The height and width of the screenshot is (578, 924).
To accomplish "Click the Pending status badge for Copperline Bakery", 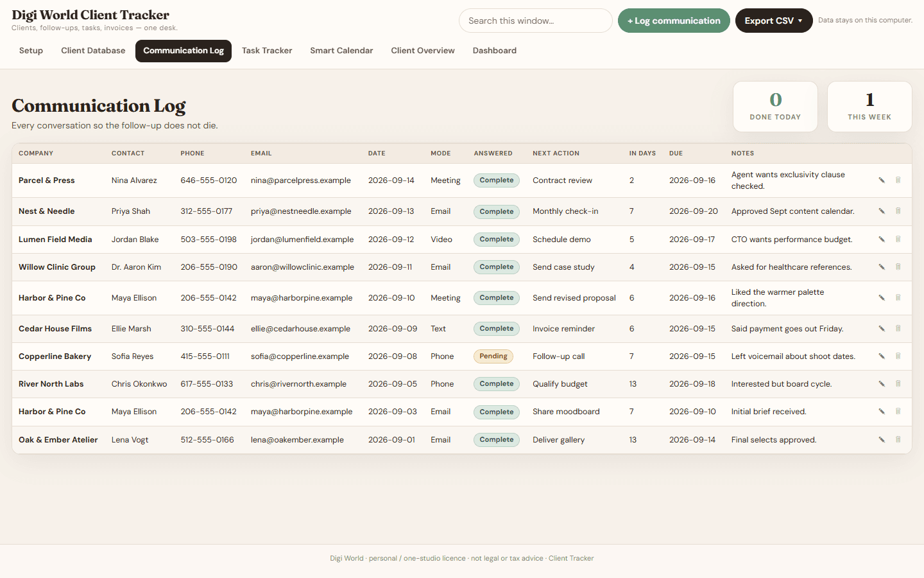I will click(493, 356).
